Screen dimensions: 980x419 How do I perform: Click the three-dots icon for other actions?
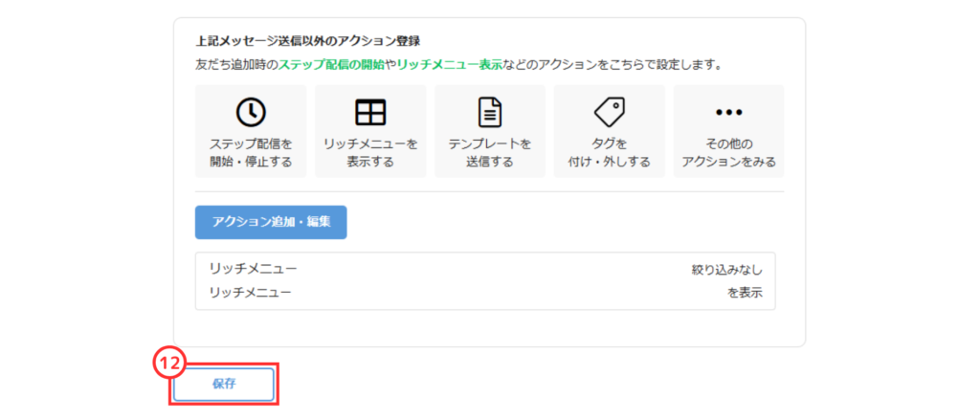click(x=728, y=112)
